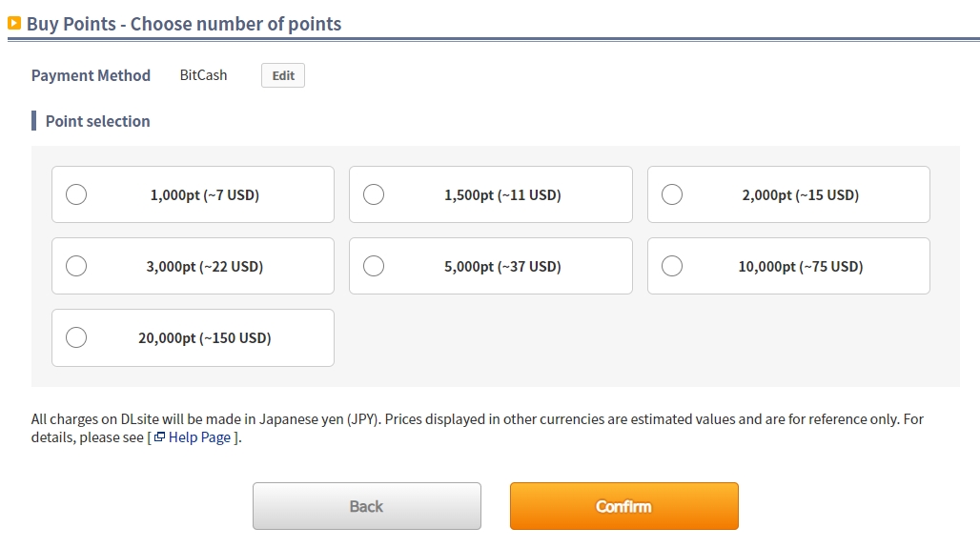Go back with the Back button
Viewport: 980px width, 548px height.
pos(366,506)
